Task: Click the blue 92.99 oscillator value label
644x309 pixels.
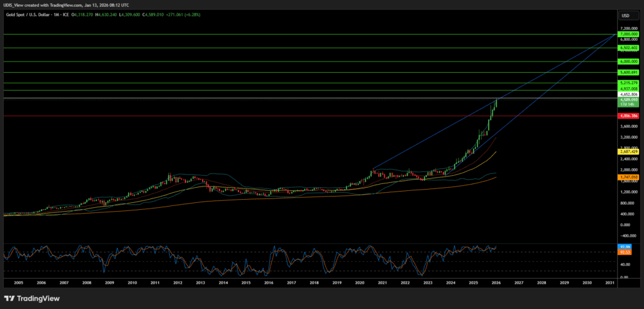Action: point(625,247)
